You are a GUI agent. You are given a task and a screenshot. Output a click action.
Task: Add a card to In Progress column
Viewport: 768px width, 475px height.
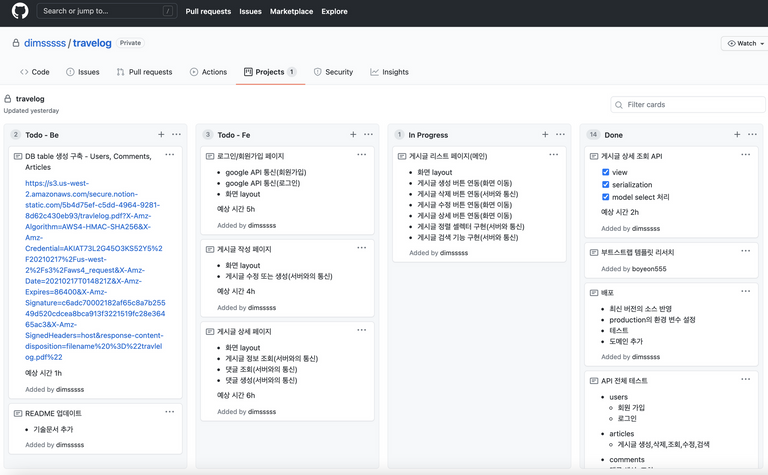[x=545, y=134]
